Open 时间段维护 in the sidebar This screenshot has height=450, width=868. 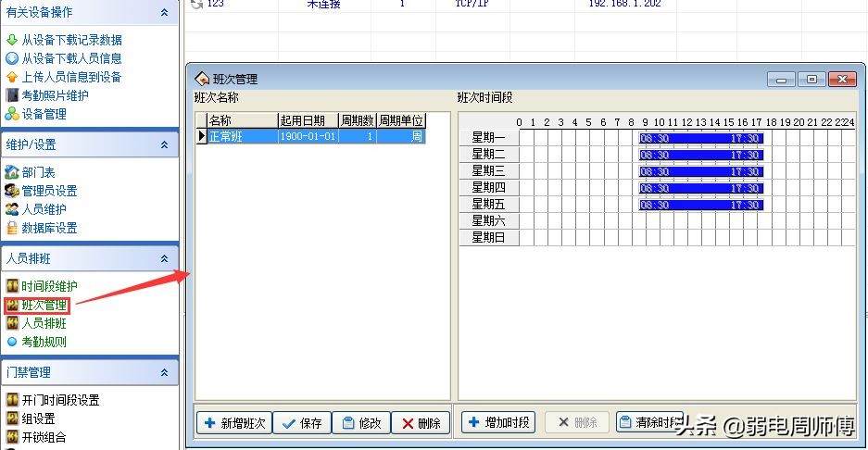(x=49, y=286)
